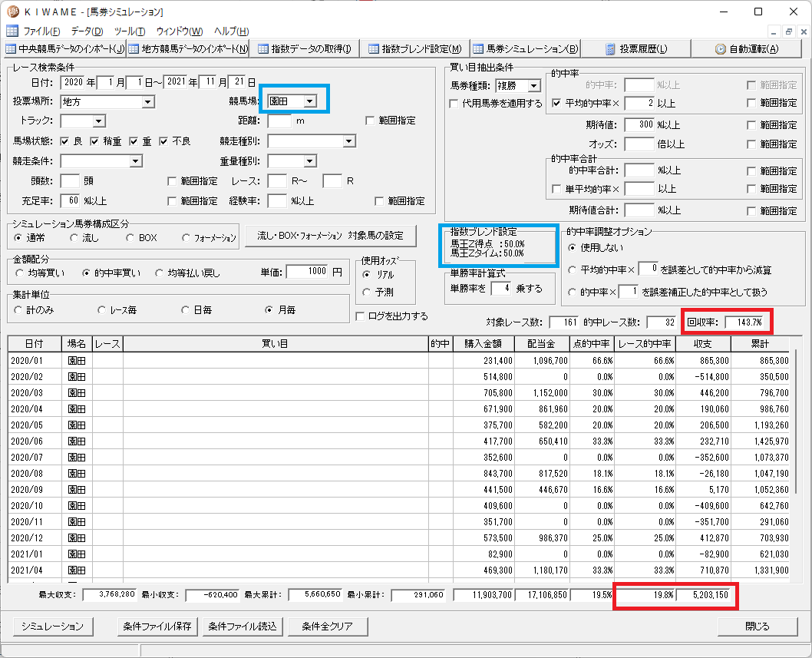812x658 pixels.
Task: Click the KIWAME app icon in title bar
Action: [x=12, y=11]
